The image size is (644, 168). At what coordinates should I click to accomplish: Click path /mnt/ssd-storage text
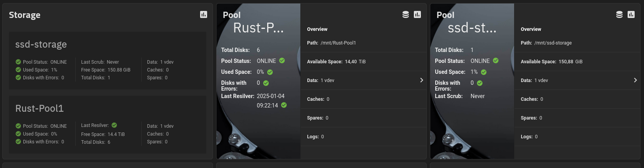(x=553, y=43)
